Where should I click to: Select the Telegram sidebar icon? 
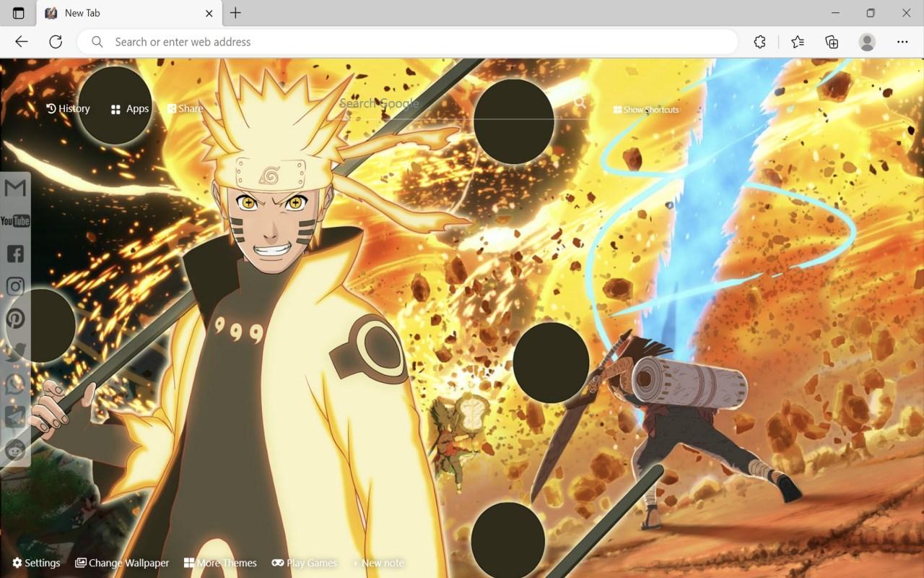15,418
